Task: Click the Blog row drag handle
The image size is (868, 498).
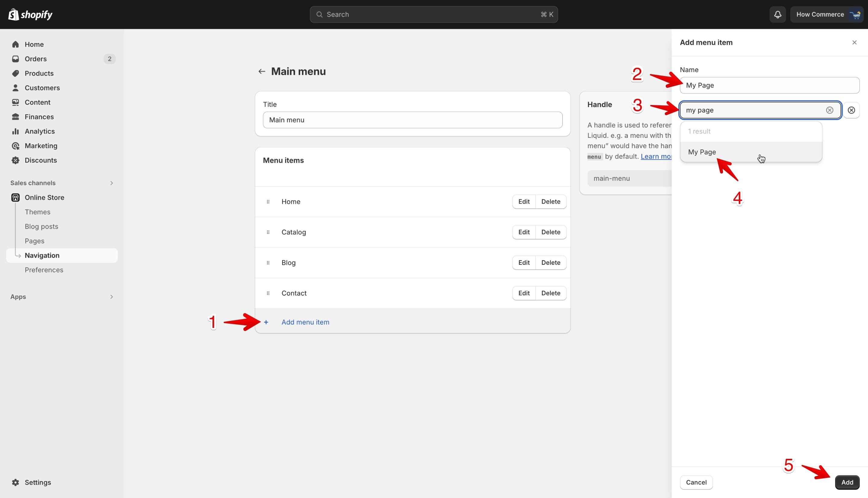Action: 268,263
